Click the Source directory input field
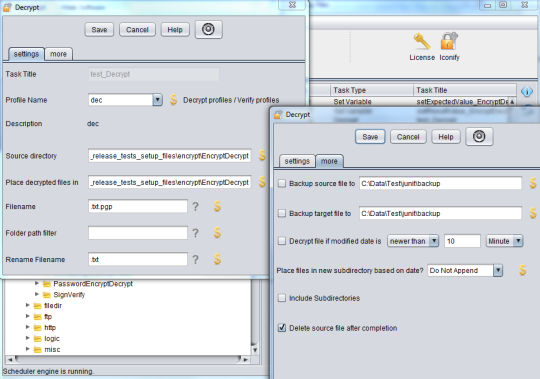Image resolution: width=540 pixels, height=379 pixels. [x=169, y=156]
